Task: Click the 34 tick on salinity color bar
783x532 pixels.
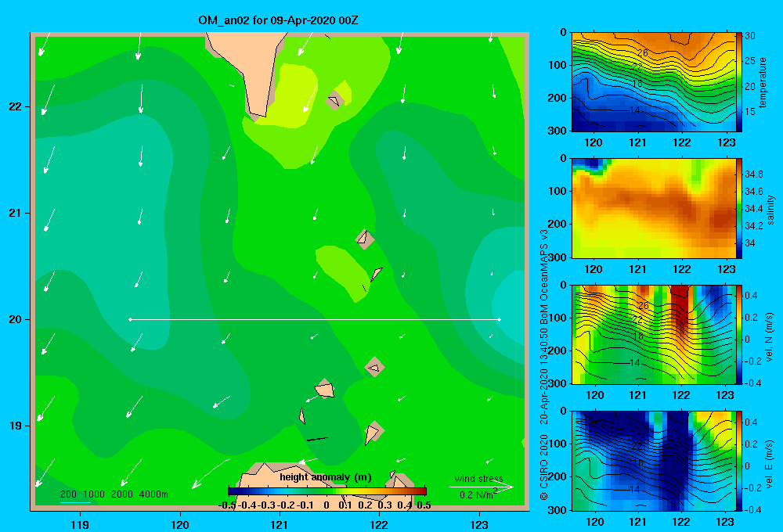Action: 750,243
